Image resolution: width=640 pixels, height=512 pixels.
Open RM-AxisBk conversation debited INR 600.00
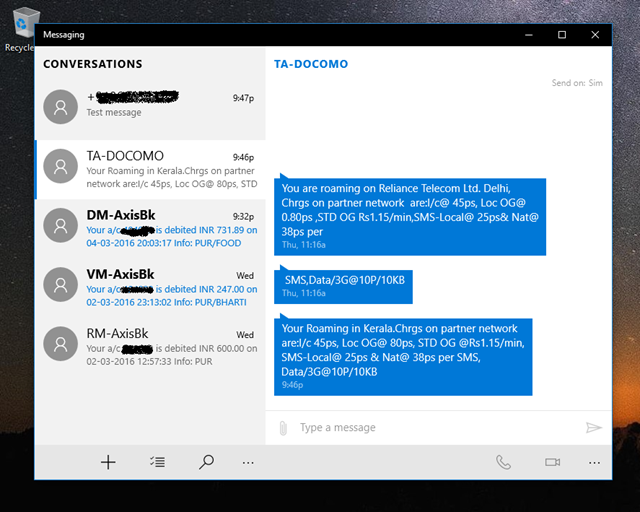[x=150, y=347]
